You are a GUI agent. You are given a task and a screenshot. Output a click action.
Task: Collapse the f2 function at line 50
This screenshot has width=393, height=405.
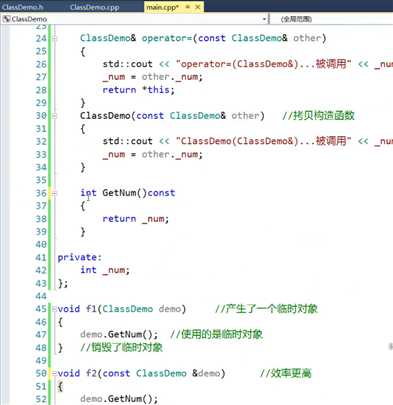coord(55,373)
